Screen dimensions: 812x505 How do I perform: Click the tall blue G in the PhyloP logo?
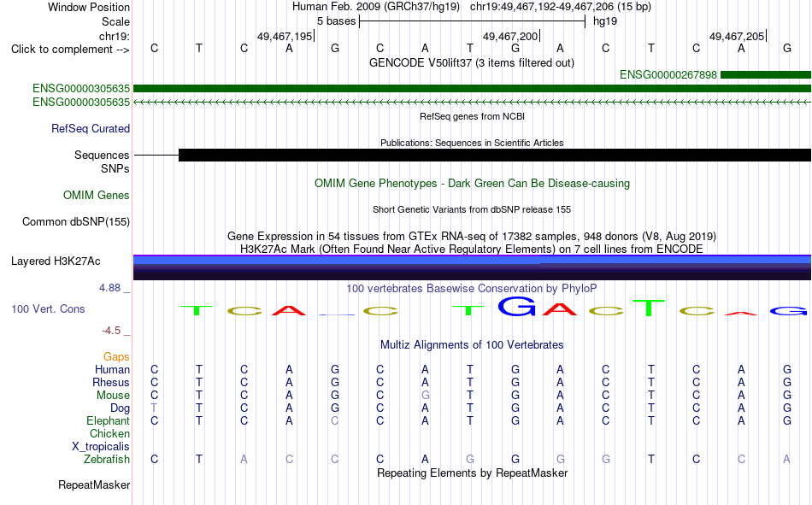click(515, 306)
